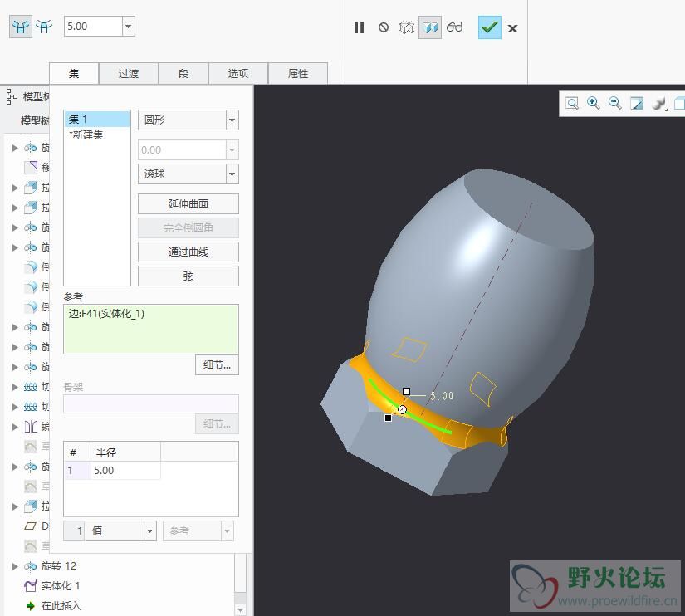
Task: Open the 过渡 tab
Action: (x=129, y=73)
